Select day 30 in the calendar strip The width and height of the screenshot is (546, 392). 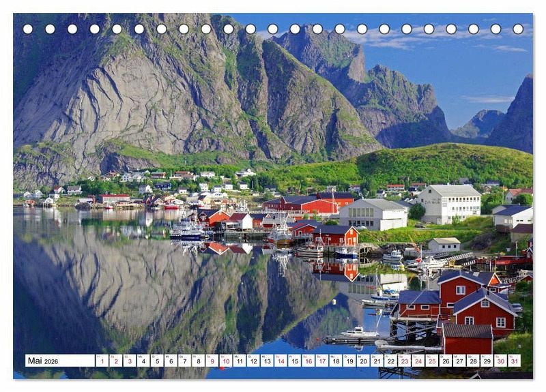(x=501, y=361)
